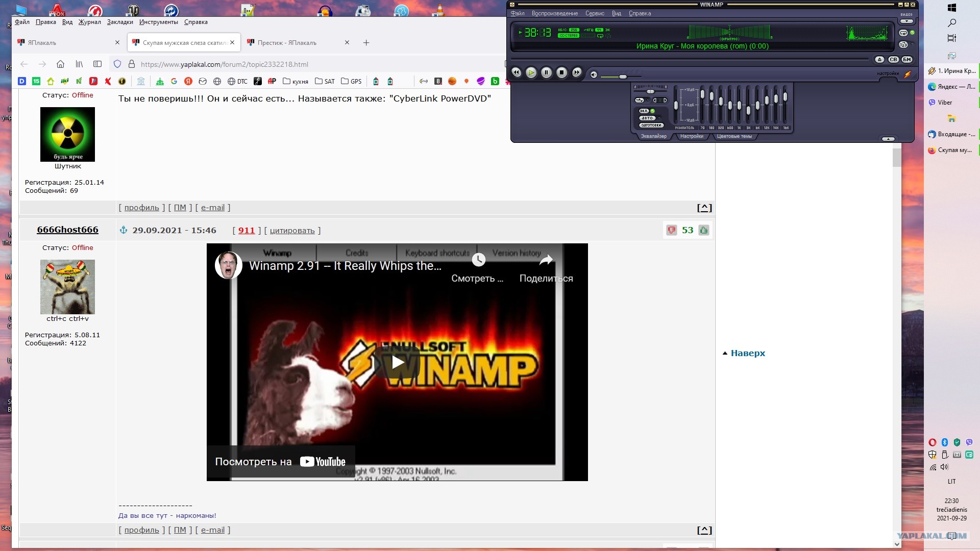This screenshot has width=980, height=551.
Task: Collapse the Winamp drawer with bottom arrow
Action: [888, 139]
